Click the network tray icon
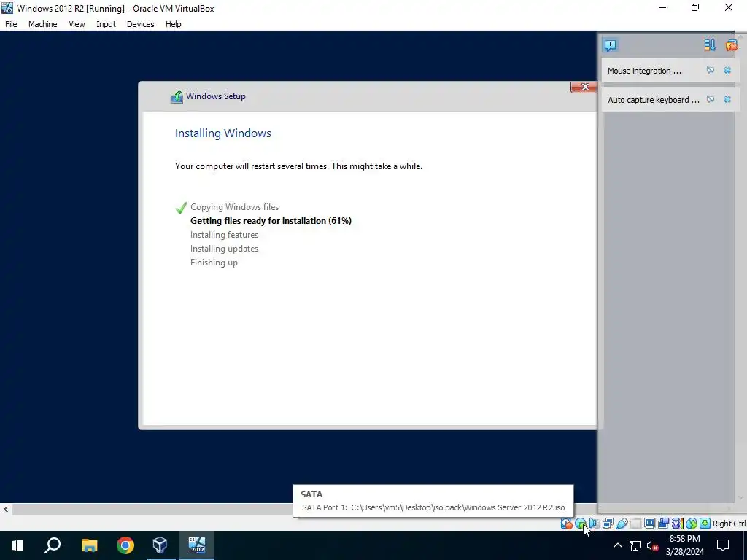Viewport: 747px width, 560px height. click(x=635, y=545)
